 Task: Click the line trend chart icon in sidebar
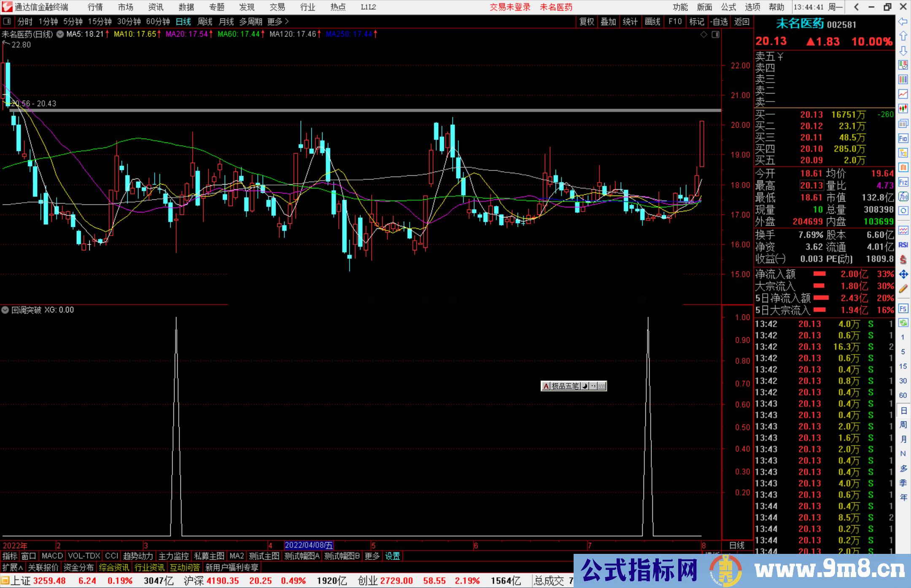[x=903, y=94]
